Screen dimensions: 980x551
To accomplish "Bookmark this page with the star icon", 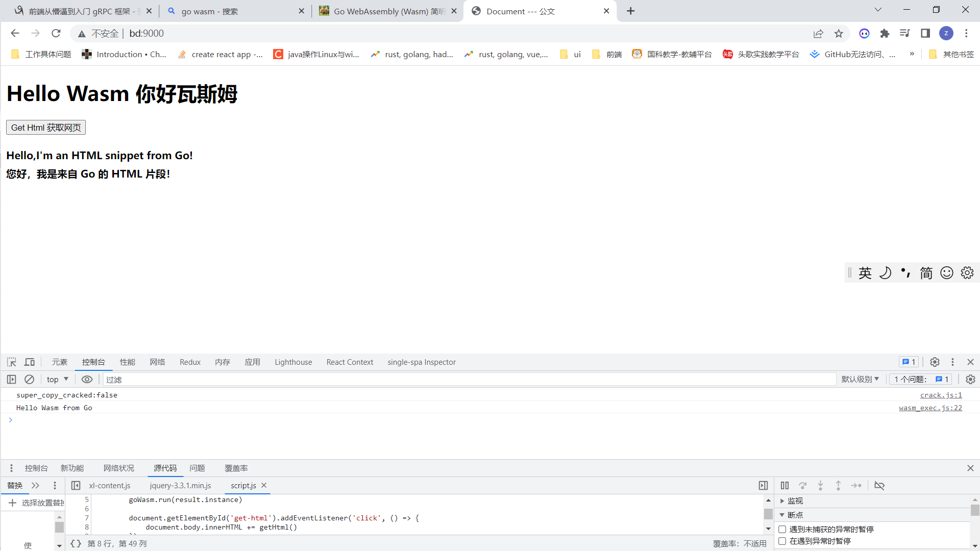I will point(839,34).
